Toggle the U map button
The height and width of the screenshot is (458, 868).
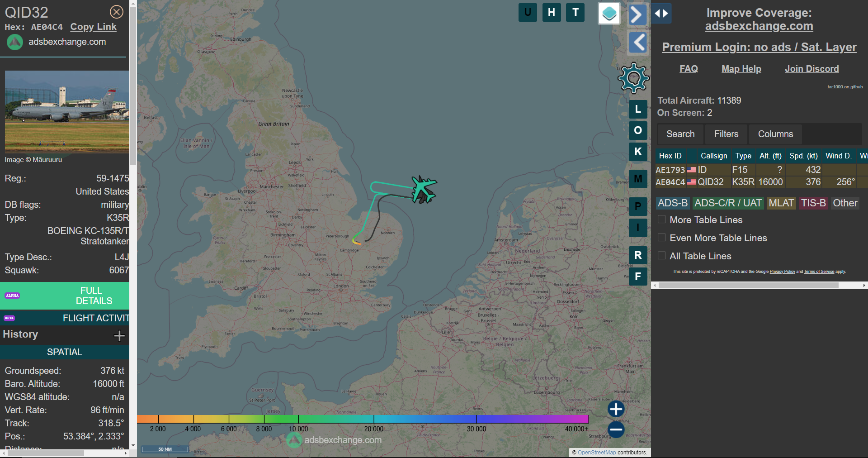point(528,12)
